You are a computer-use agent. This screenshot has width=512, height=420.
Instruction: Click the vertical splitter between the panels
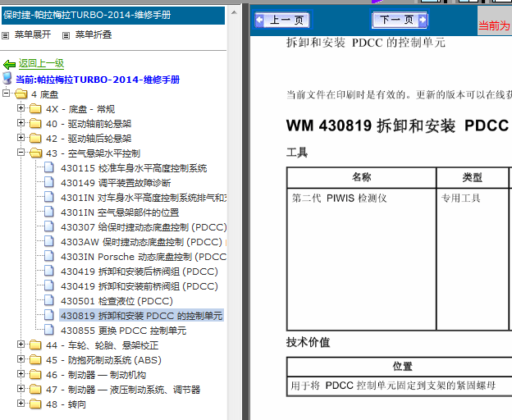(246, 212)
